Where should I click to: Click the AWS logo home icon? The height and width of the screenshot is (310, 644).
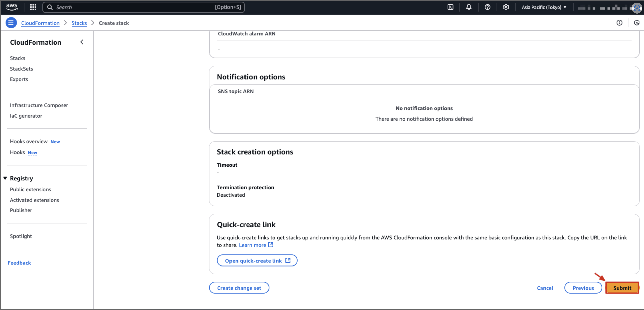click(12, 7)
